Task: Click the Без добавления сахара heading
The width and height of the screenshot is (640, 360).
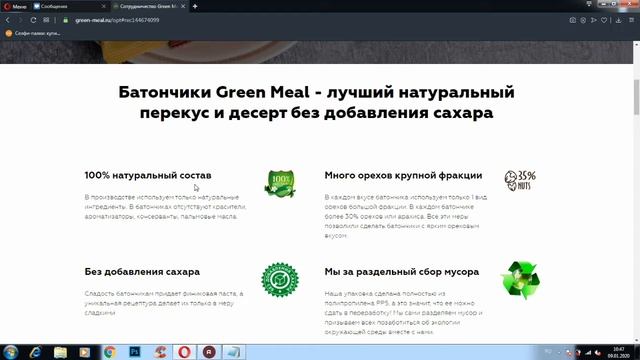Action: point(142,271)
